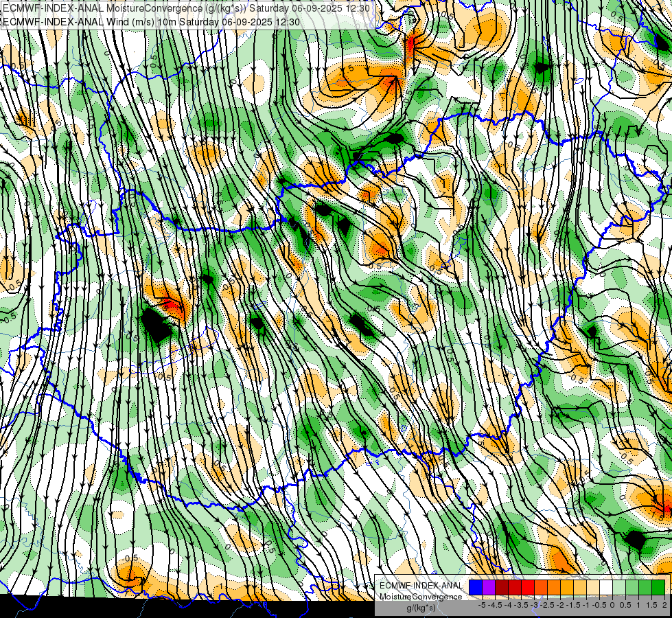Screen dimensions: 672x618
Task: Click the purple swatch in the legend
Action: tap(489, 587)
